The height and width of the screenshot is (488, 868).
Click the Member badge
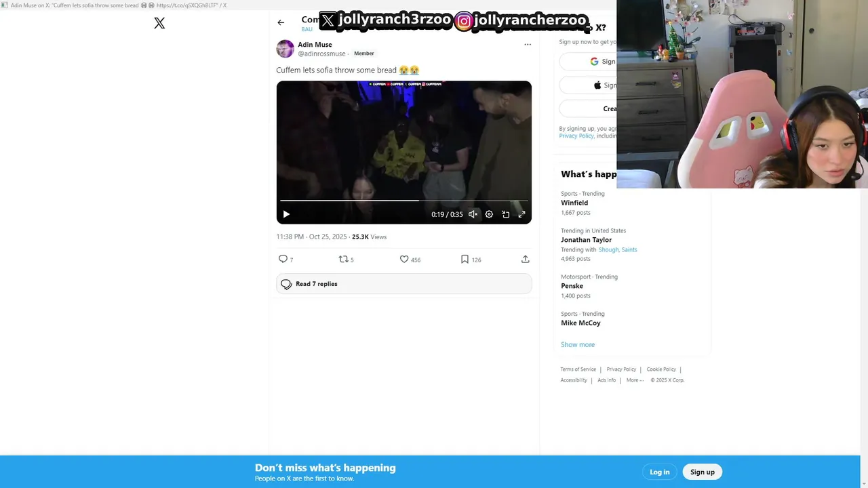[363, 54]
